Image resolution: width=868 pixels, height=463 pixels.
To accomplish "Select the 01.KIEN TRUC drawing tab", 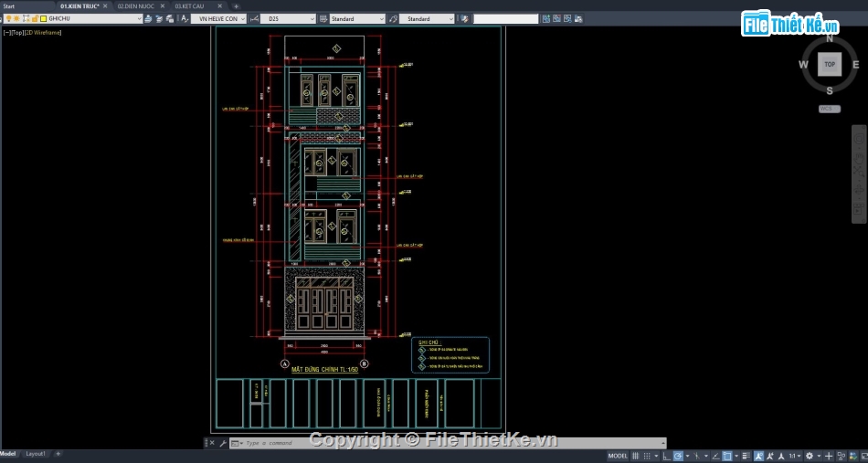I will click(x=79, y=6).
